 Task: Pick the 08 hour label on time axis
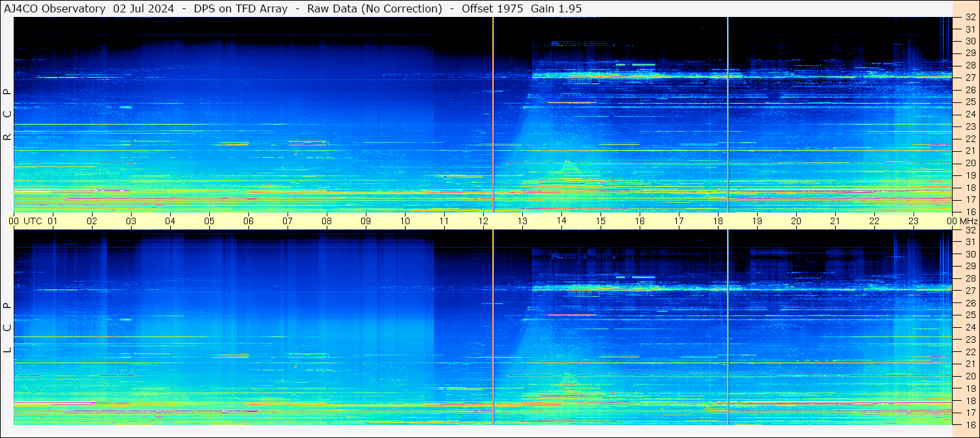click(327, 222)
